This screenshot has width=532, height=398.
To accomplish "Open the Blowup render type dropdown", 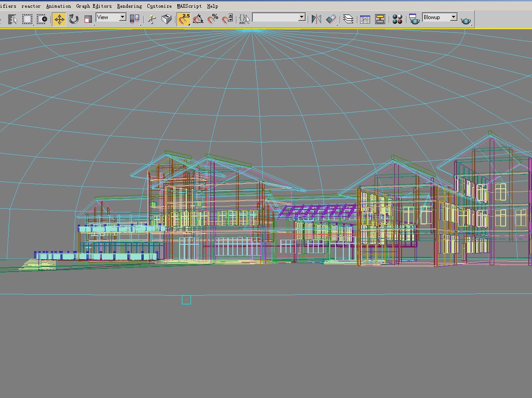I will (453, 17).
